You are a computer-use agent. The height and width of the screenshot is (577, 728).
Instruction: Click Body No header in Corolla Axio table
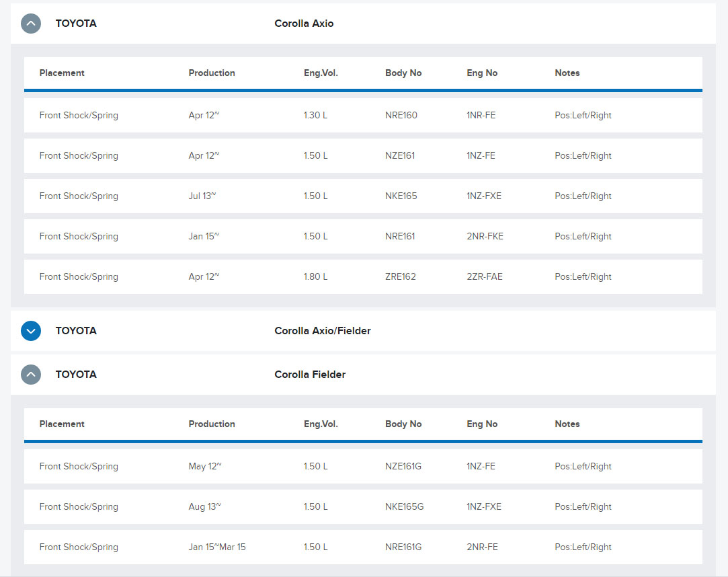tap(403, 73)
